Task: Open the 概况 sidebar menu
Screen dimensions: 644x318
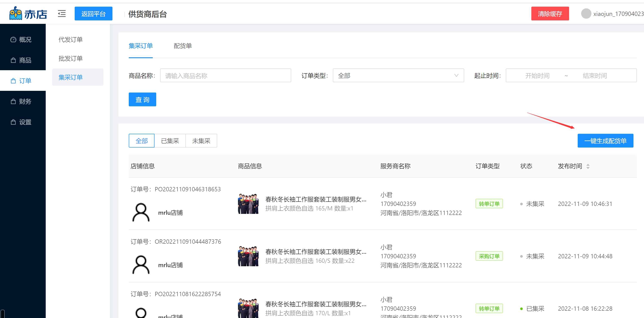Action: [23, 40]
